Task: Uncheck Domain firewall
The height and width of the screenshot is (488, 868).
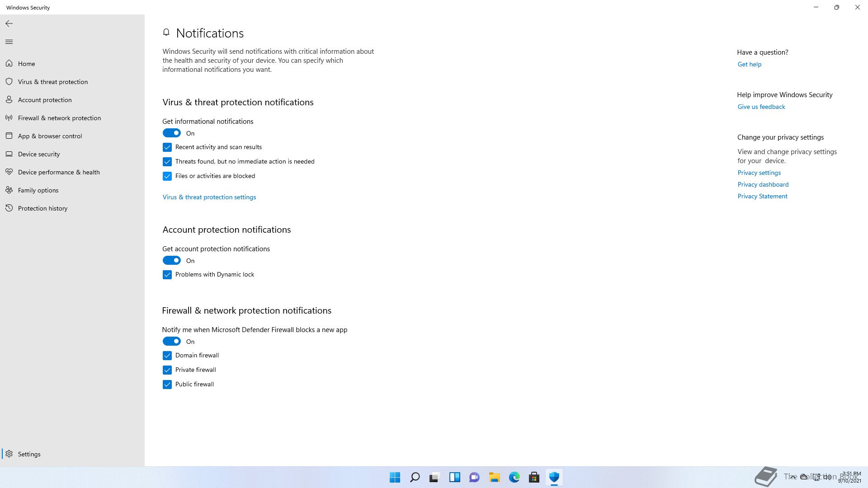Action: click(167, 356)
